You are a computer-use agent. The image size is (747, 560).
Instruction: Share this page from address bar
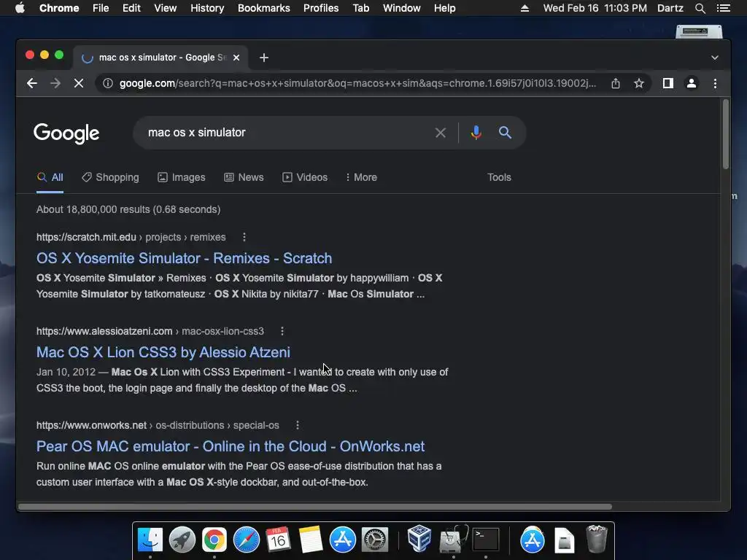coord(616,83)
